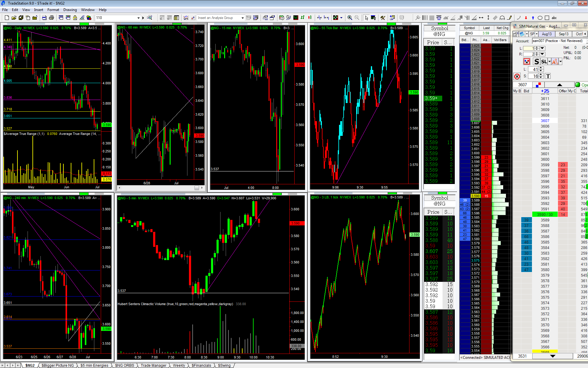Open the symbol entry dropdown showing 110
Viewport: 588px width, 368px height.
pos(138,18)
